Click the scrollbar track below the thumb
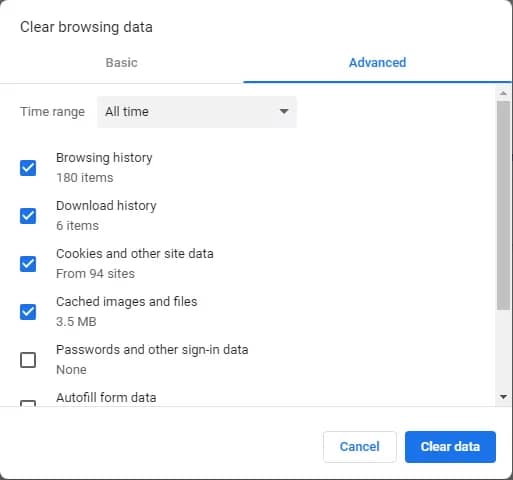Viewport: 513px width, 480px height. (x=504, y=350)
